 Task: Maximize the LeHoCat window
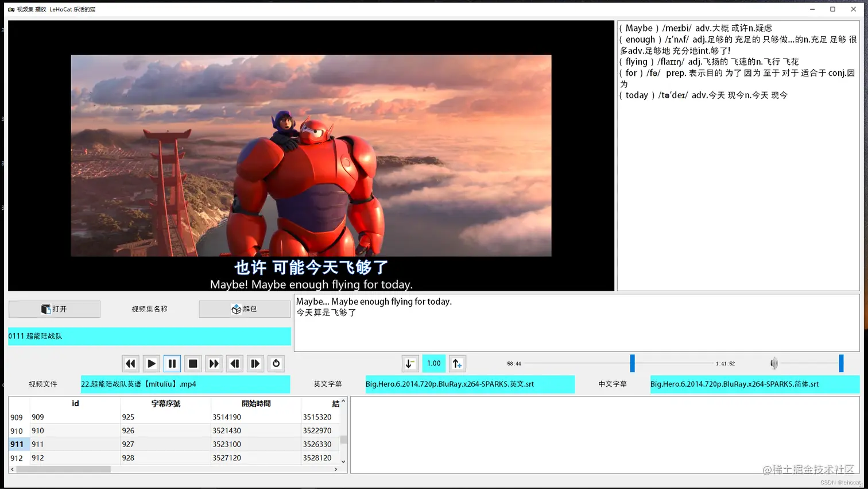point(832,9)
